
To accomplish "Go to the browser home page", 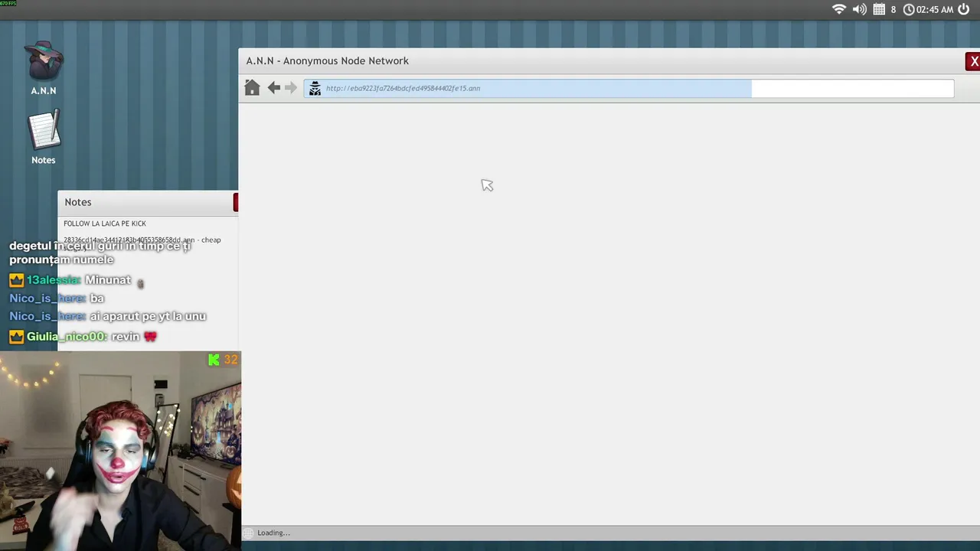I will (252, 88).
